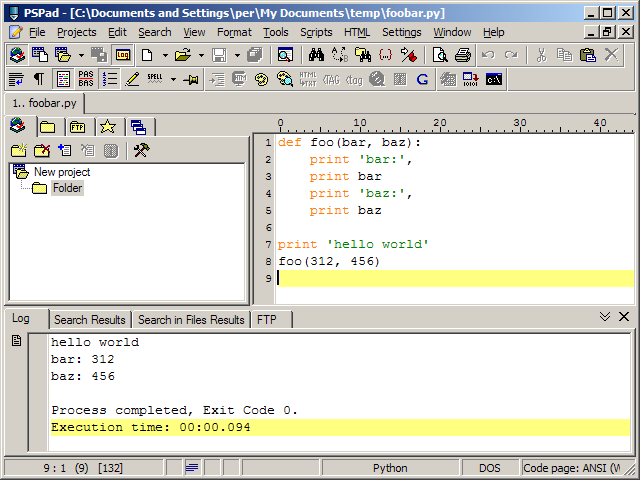Screen dimensions: 640x480
Task: Click the Python highlighter in status bar
Action: tap(390, 468)
